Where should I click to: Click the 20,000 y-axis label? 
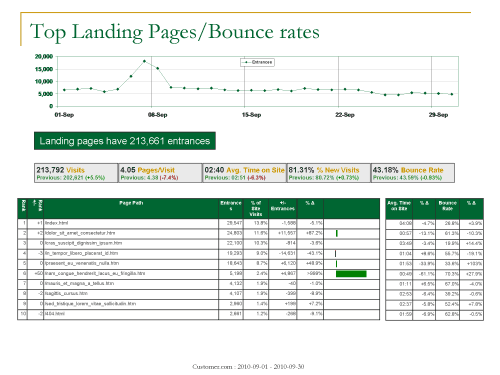[44, 57]
